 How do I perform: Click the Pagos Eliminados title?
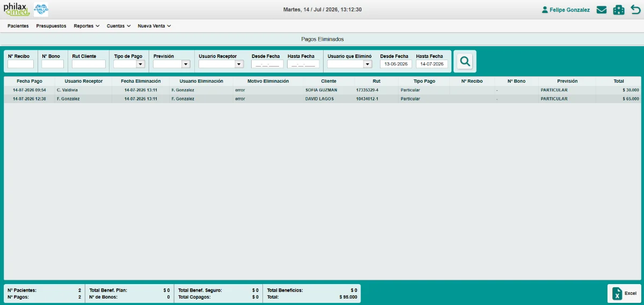coord(322,39)
